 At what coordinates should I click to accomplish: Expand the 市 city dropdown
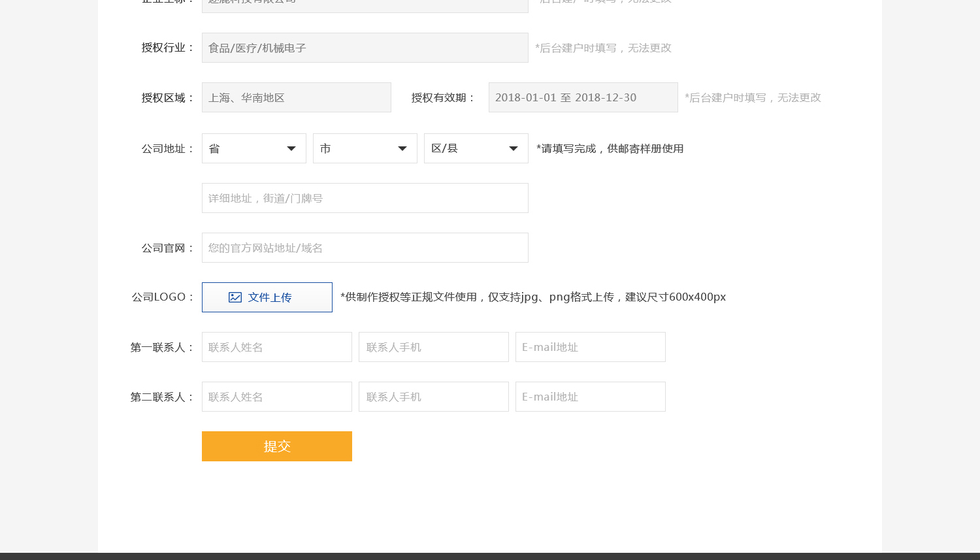[365, 148]
